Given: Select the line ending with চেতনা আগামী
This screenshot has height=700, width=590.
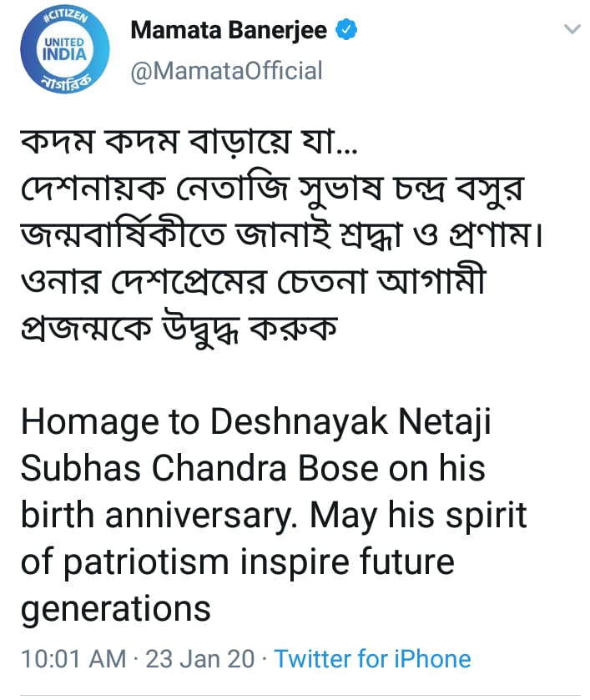Looking at the screenshot, I should [253, 281].
